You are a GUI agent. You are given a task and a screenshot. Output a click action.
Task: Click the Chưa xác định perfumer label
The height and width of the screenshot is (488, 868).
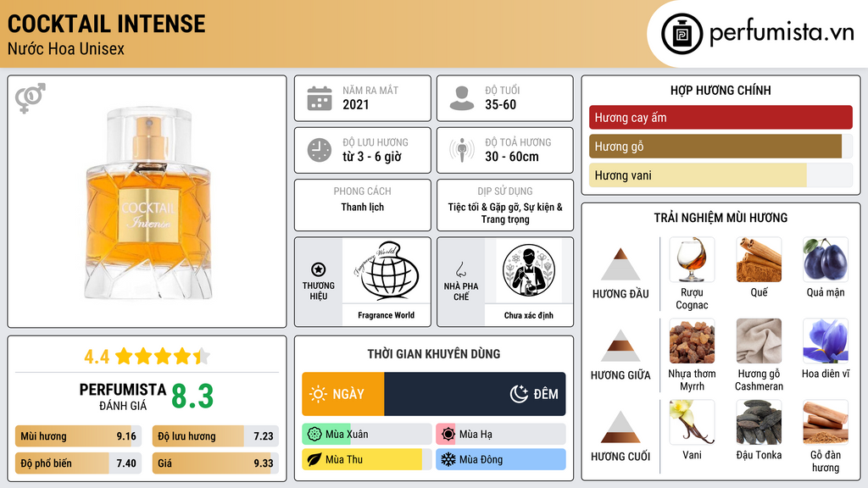coord(529,315)
